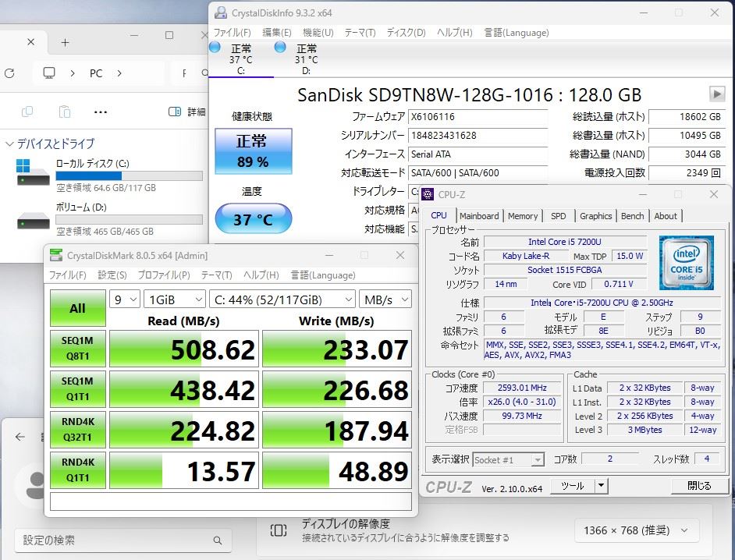Image resolution: width=735 pixels, height=560 pixels.
Task: Switch to the Mainboard tab in CPU-Z
Action: (479, 216)
